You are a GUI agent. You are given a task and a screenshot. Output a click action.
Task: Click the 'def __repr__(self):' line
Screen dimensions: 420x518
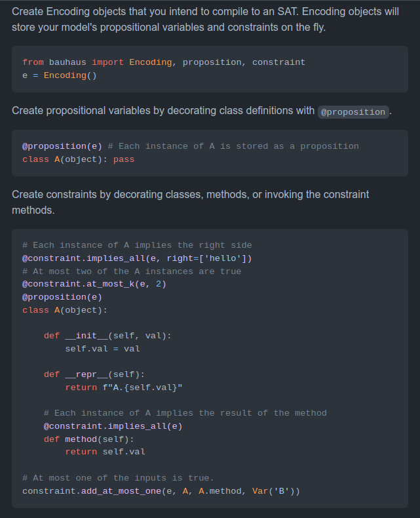pos(94,374)
